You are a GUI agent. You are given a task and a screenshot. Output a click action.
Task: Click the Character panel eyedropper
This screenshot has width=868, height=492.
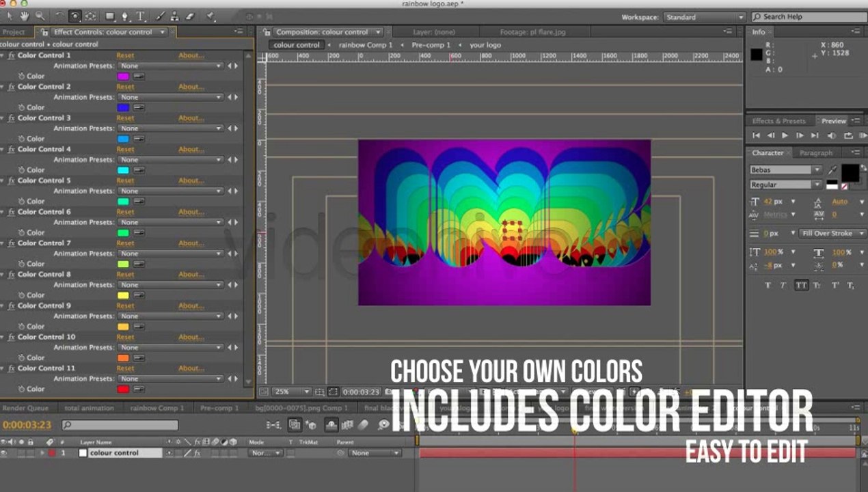pos(832,170)
